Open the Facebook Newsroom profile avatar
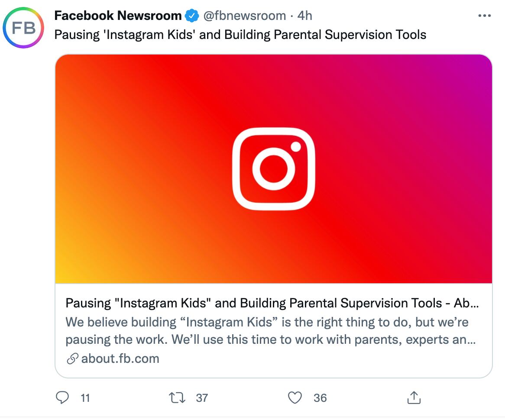 coord(23,27)
